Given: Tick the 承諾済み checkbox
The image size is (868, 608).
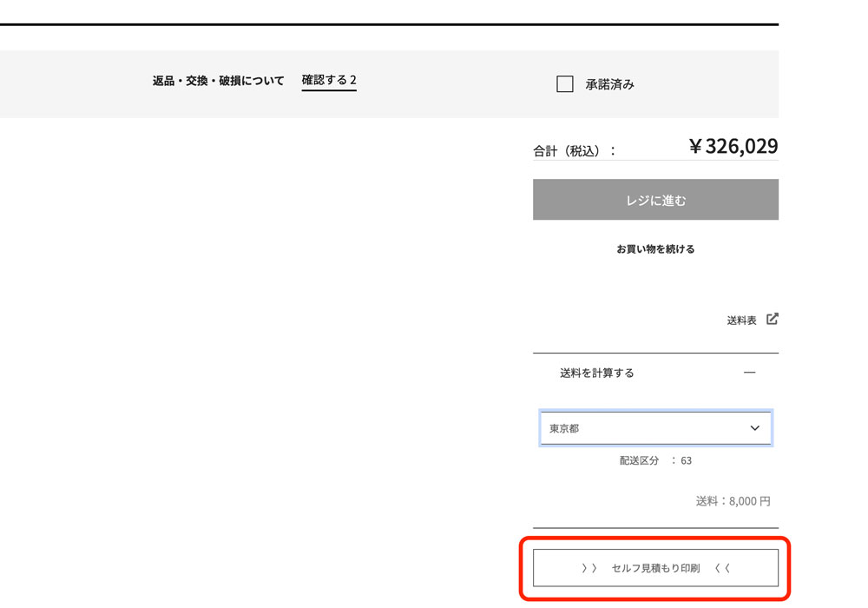Looking at the screenshot, I should tap(565, 84).
